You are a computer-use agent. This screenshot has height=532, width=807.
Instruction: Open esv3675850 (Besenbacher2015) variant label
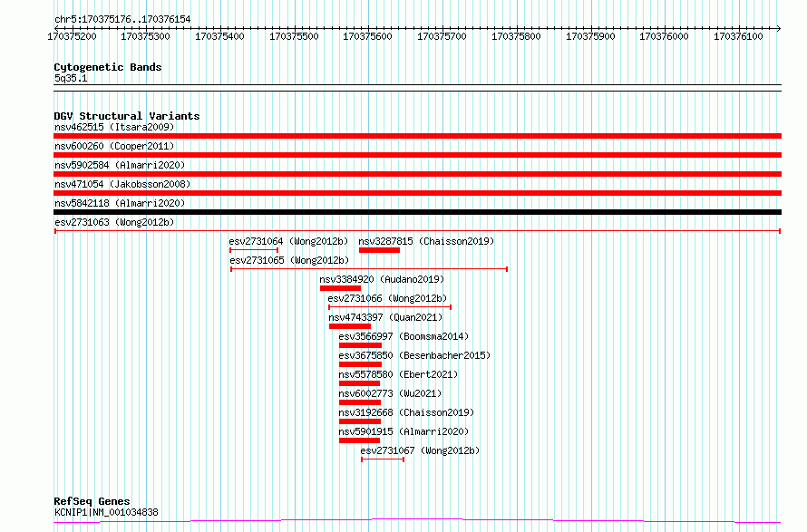point(414,355)
